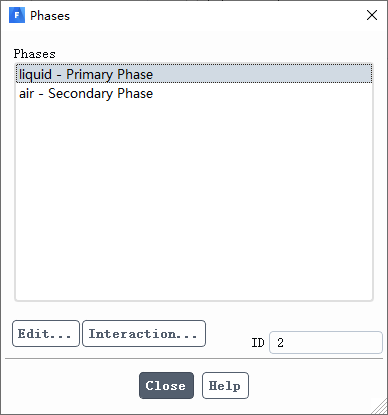Click the Fluent app icon in title bar
388x415 pixels.
click(x=17, y=15)
